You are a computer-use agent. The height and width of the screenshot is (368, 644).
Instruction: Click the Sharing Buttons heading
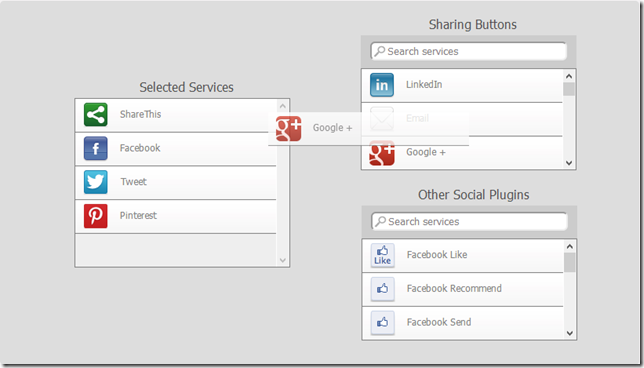[473, 24]
